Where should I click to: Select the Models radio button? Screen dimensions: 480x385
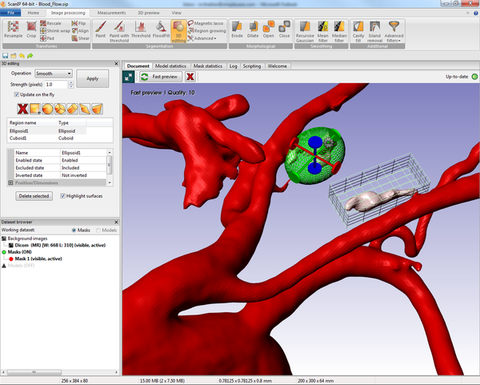coord(98,230)
